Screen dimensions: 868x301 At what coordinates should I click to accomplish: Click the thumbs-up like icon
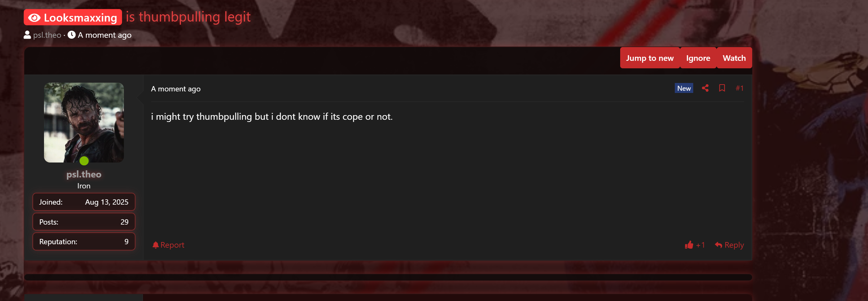click(x=689, y=245)
